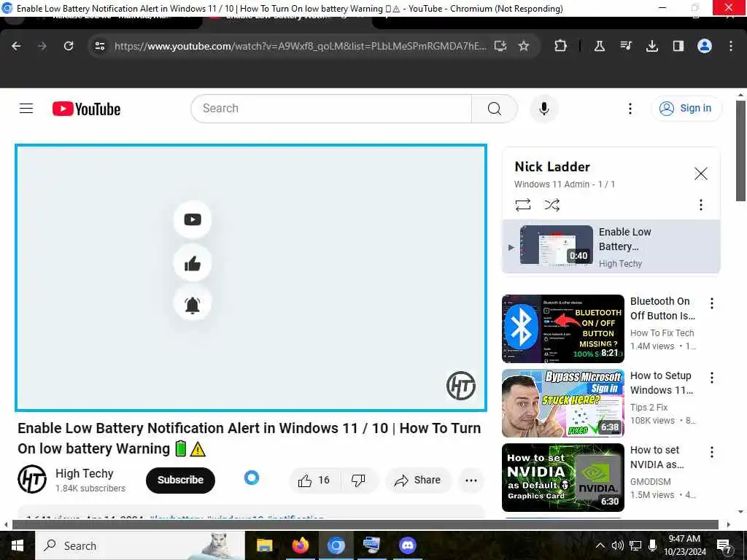The image size is (747, 560).
Task: Share this video
Action: click(418, 480)
